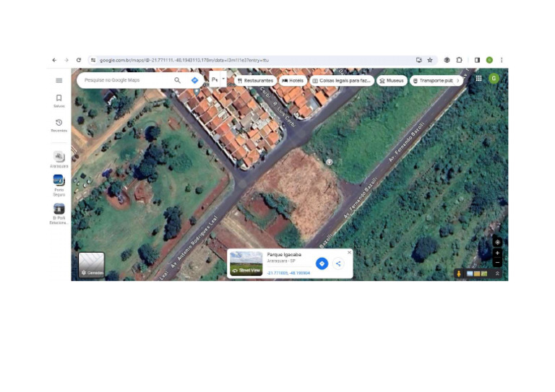The width and height of the screenshot is (555, 392).
Task: Select the Museus category chip
Action: coord(392,81)
